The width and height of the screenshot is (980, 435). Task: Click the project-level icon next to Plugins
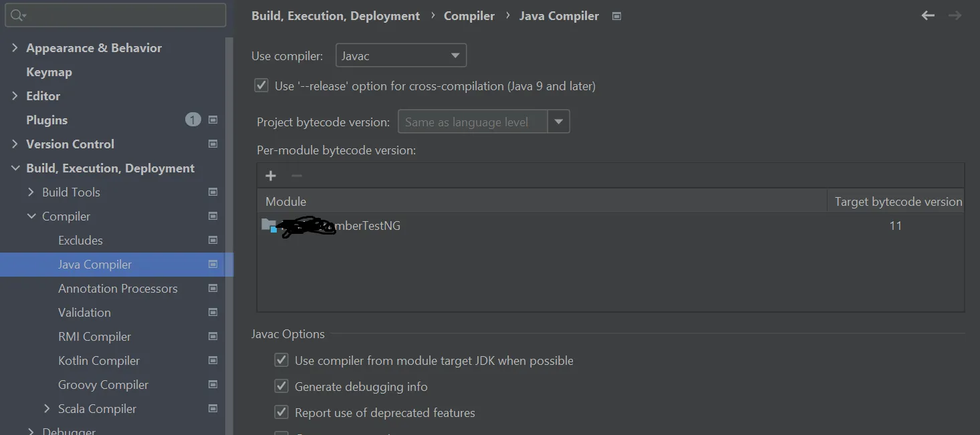click(x=213, y=120)
